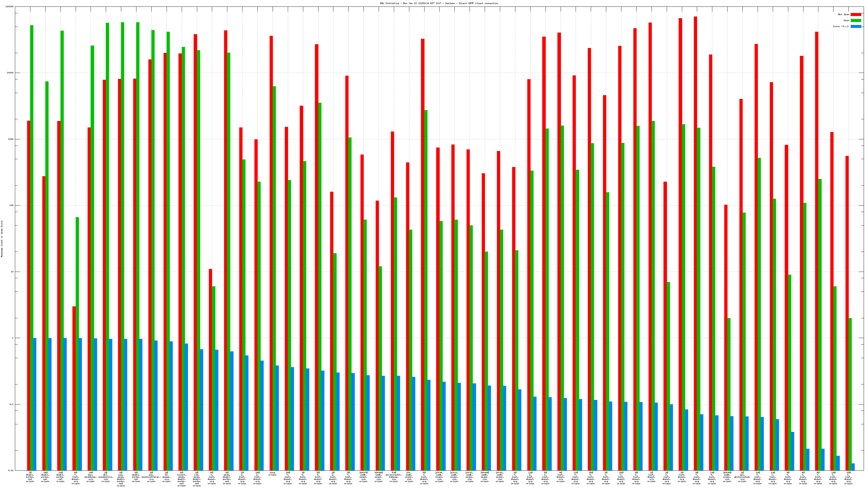
Task: Click the sa-accredit.habeas.com x-axis label
Action: tap(394, 477)
